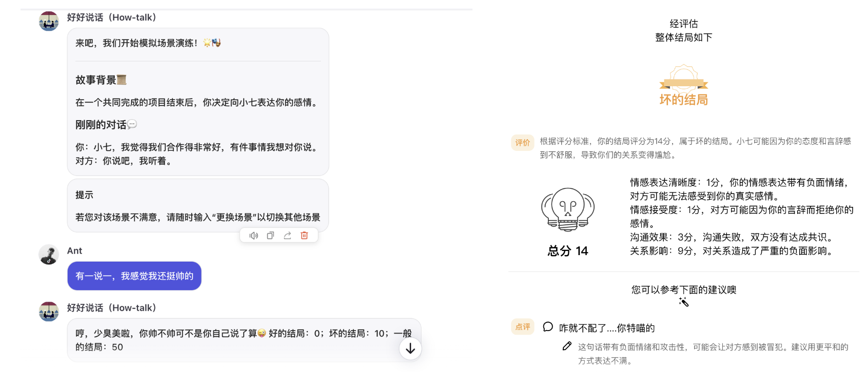Screen dimensions: 868x386
Task: Delete the message with the red trash icon
Action: 304,236
